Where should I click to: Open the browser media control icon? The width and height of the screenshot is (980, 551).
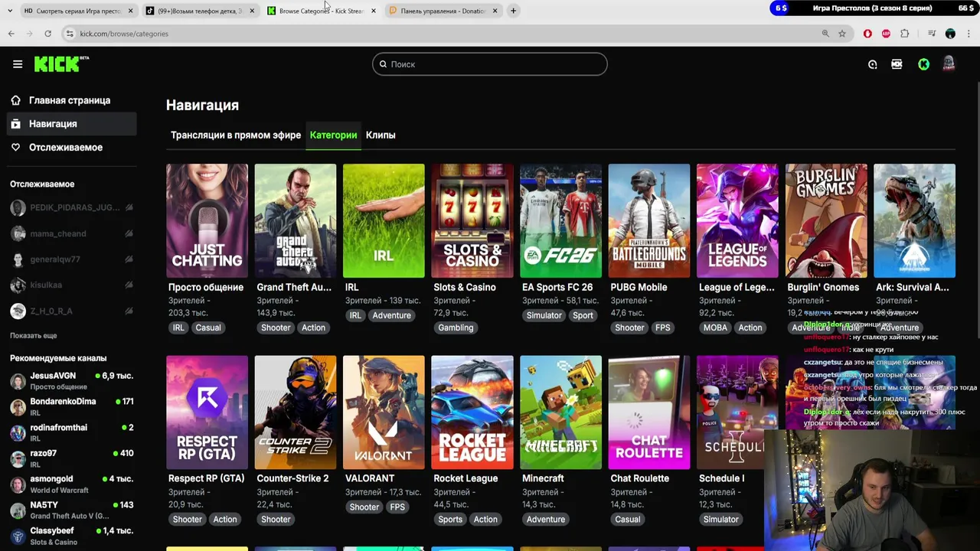[x=932, y=34]
